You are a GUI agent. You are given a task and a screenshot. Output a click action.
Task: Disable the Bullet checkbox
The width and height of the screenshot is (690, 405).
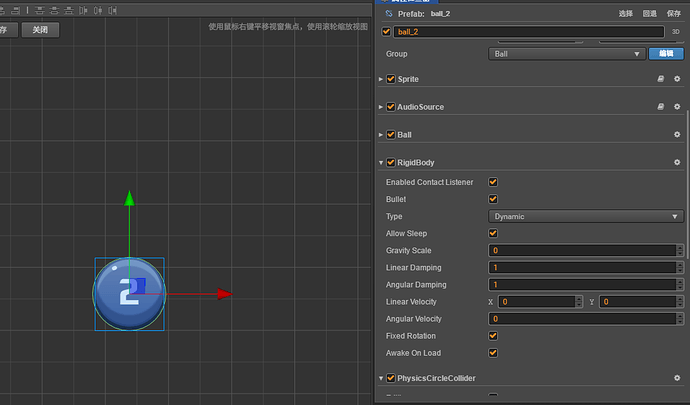[x=493, y=199]
